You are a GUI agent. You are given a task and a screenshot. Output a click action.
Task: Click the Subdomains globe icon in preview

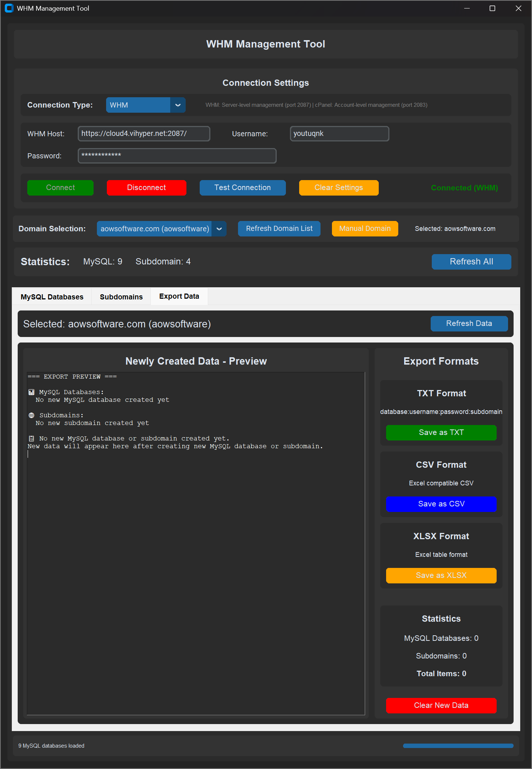pyautogui.click(x=31, y=415)
